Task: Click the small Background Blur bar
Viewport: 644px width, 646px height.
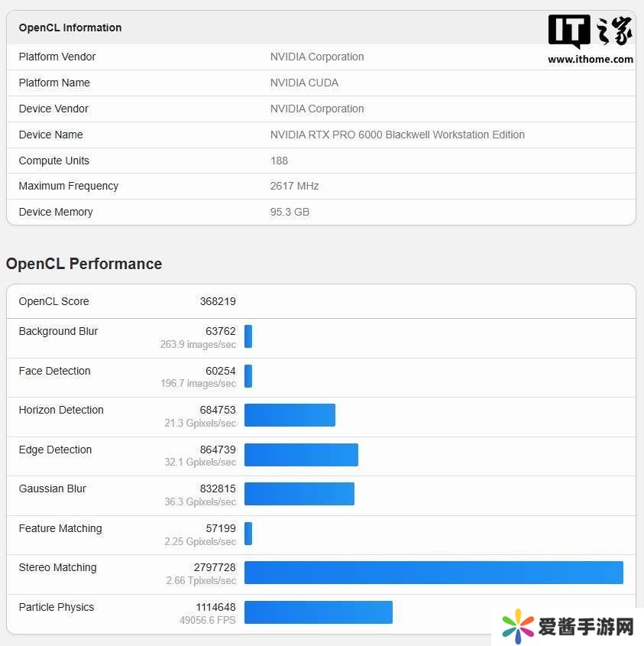Action: pyautogui.click(x=248, y=336)
